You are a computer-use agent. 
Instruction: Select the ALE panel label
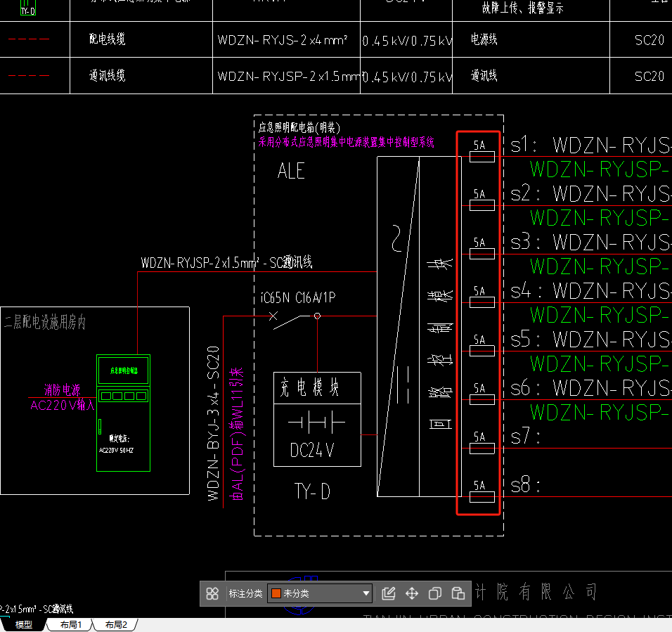[x=291, y=171]
